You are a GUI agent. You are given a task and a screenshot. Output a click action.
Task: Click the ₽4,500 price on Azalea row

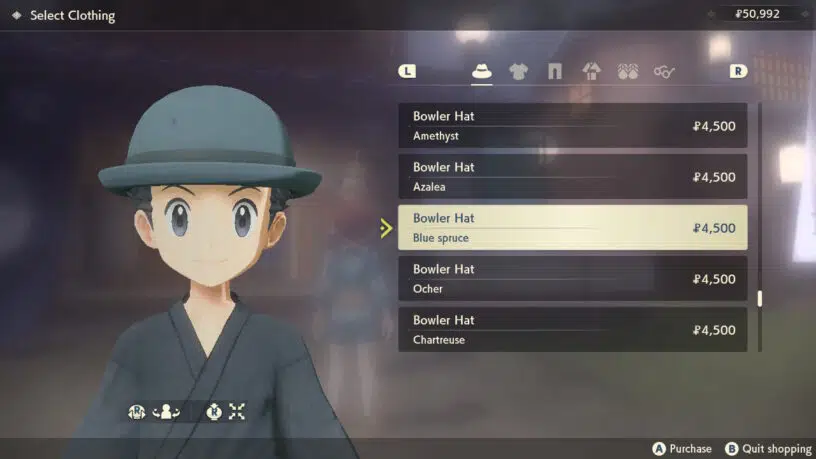[x=714, y=177]
